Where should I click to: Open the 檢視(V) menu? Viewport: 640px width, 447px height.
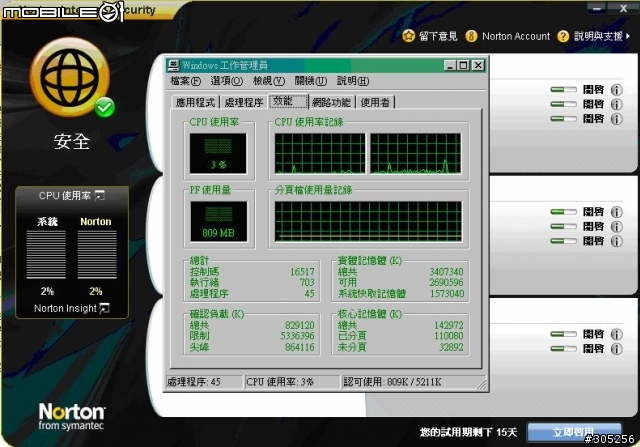269,81
